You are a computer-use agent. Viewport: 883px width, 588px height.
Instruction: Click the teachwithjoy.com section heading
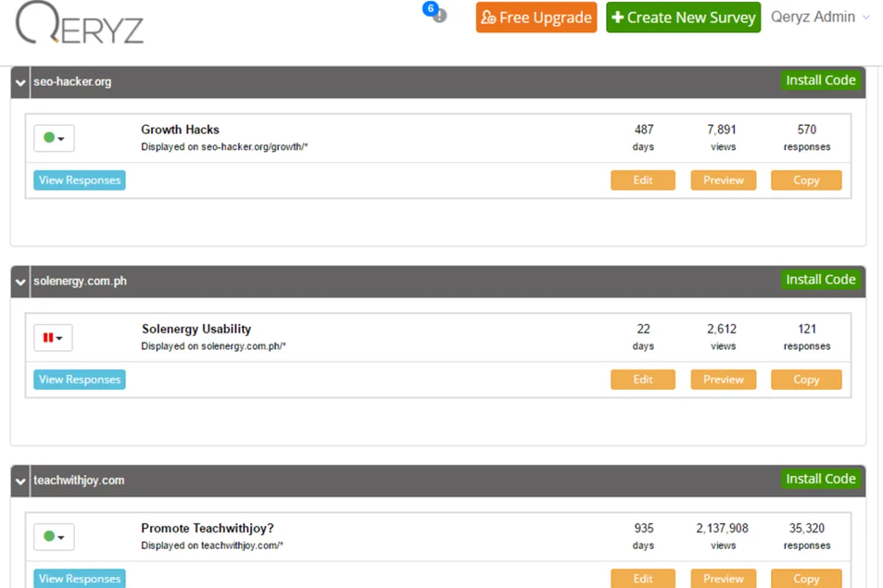click(x=79, y=481)
